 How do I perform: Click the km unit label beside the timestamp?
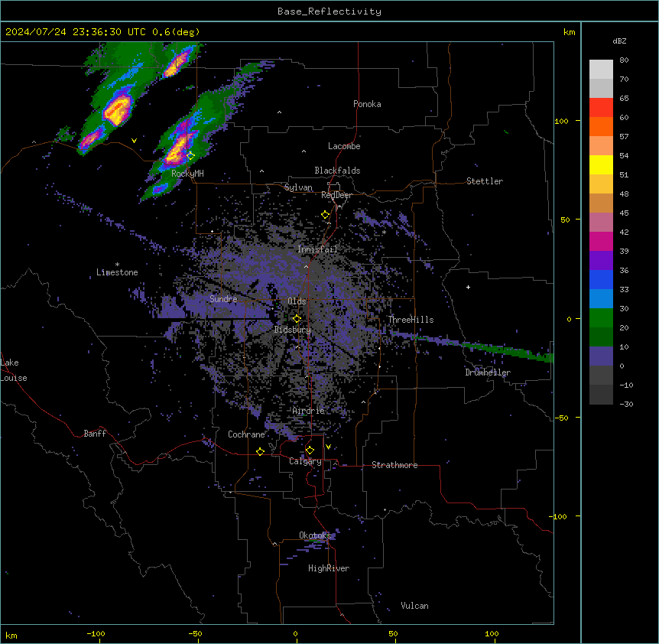click(x=570, y=32)
